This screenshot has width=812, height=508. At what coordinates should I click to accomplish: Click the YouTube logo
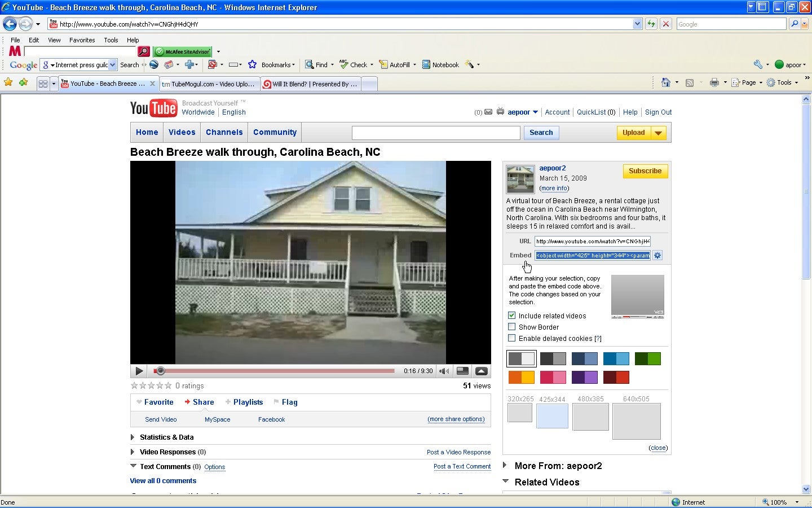[153, 108]
